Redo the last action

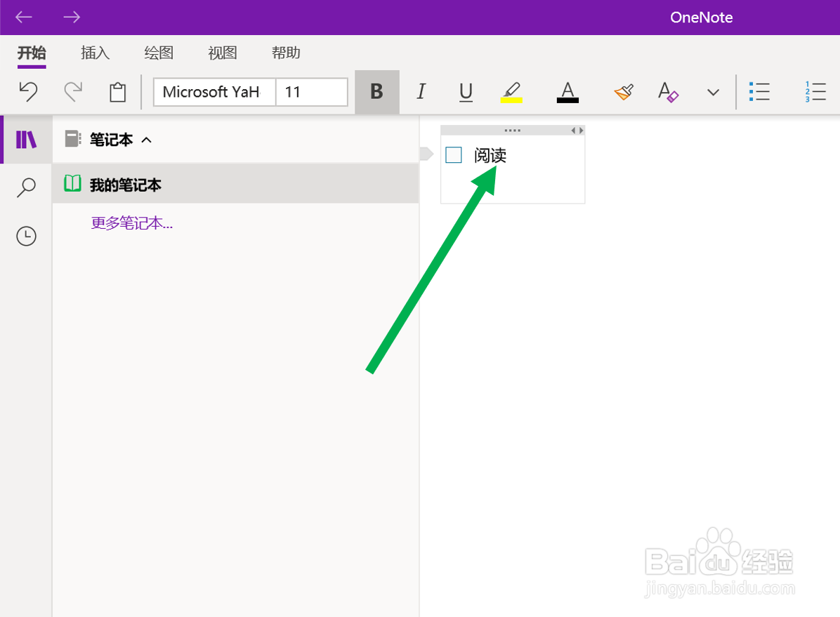pyautogui.click(x=73, y=92)
